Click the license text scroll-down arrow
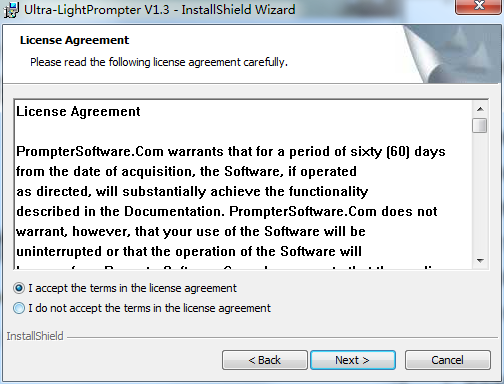Screen dimensions: 504x384 point(480,261)
